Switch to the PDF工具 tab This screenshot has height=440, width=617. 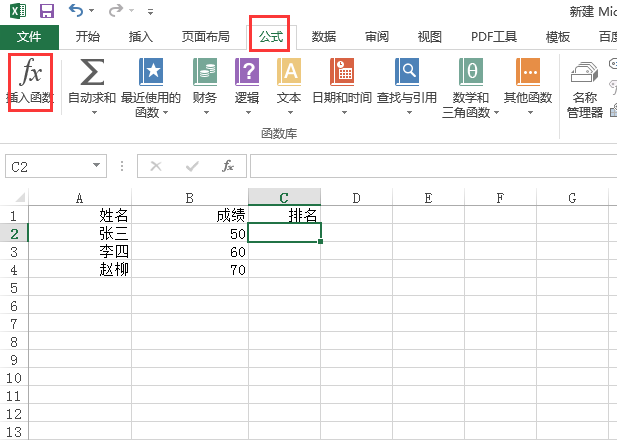pyautogui.click(x=494, y=37)
